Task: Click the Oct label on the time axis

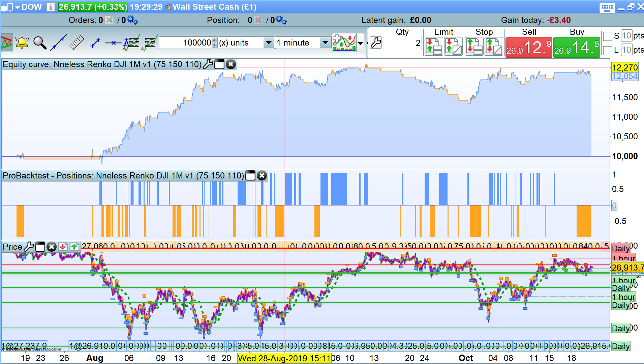Action: [x=466, y=358]
